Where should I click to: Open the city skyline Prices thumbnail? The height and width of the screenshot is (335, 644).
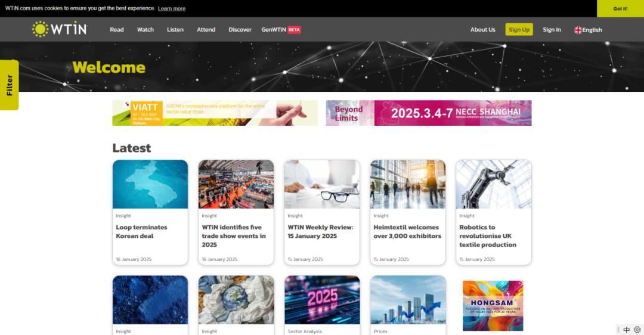pyautogui.click(x=408, y=300)
